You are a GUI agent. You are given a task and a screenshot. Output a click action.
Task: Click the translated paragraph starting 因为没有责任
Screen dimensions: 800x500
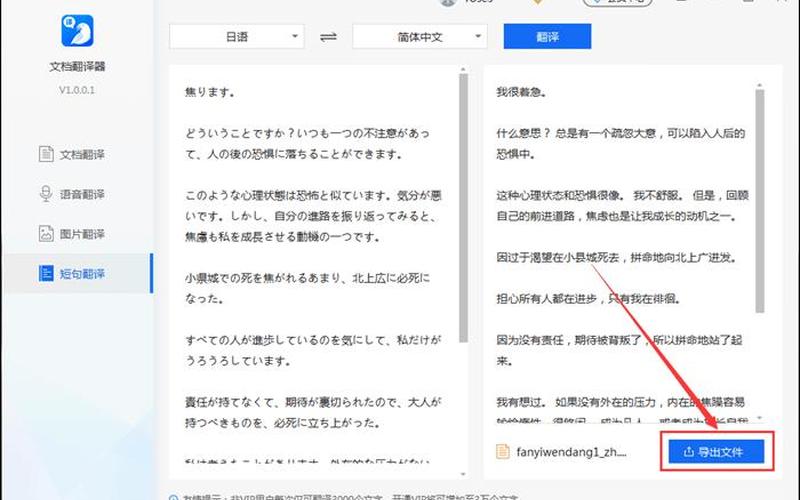point(619,351)
